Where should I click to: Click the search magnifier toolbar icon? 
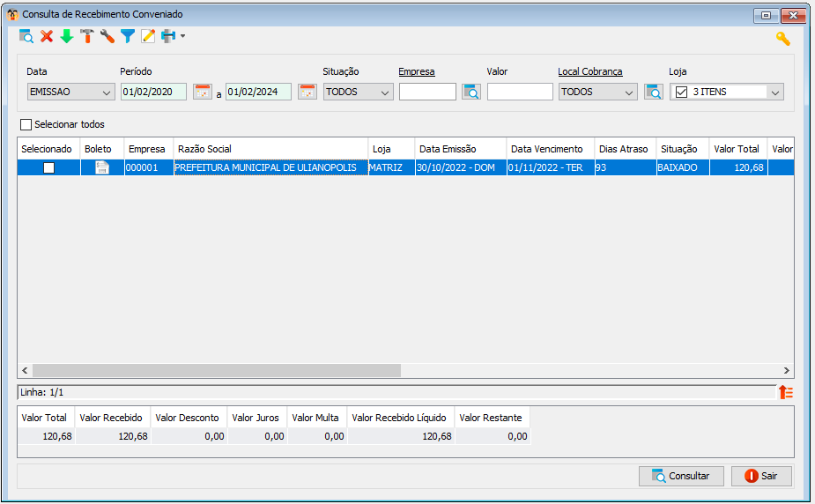pyautogui.click(x=26, y=36)
